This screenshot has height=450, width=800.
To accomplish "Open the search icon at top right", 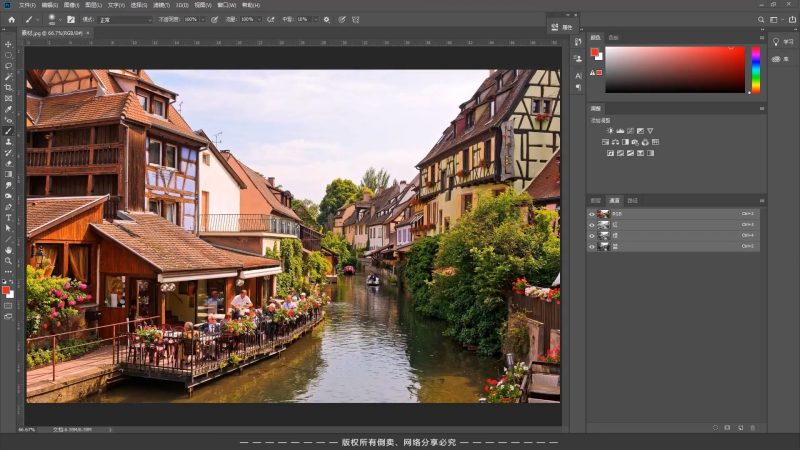I will tap(759, 19).
